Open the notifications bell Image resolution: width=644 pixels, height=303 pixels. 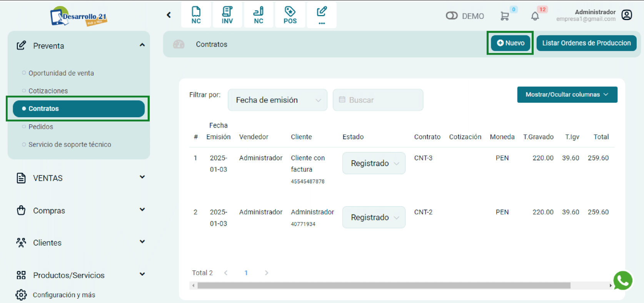535,16
